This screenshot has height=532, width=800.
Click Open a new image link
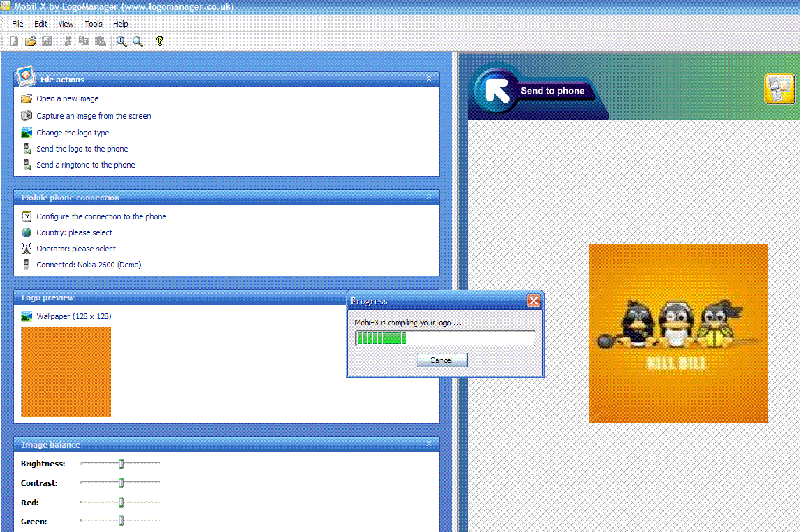click(67, 98)
